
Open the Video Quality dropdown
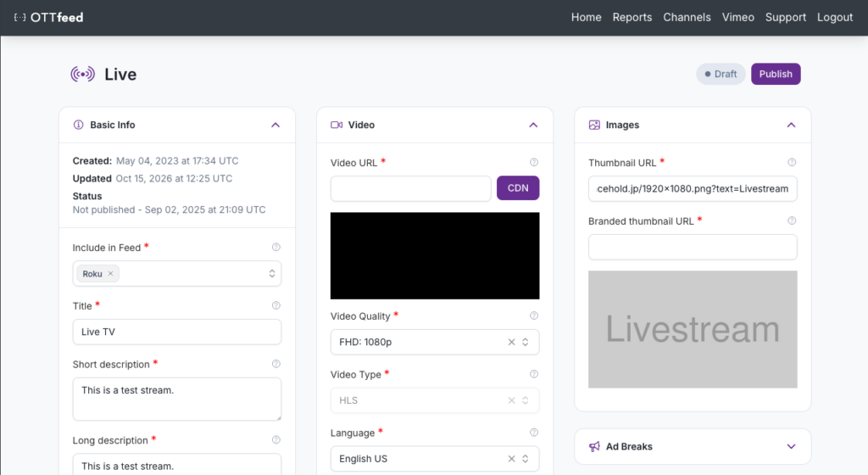click(526, 342)
